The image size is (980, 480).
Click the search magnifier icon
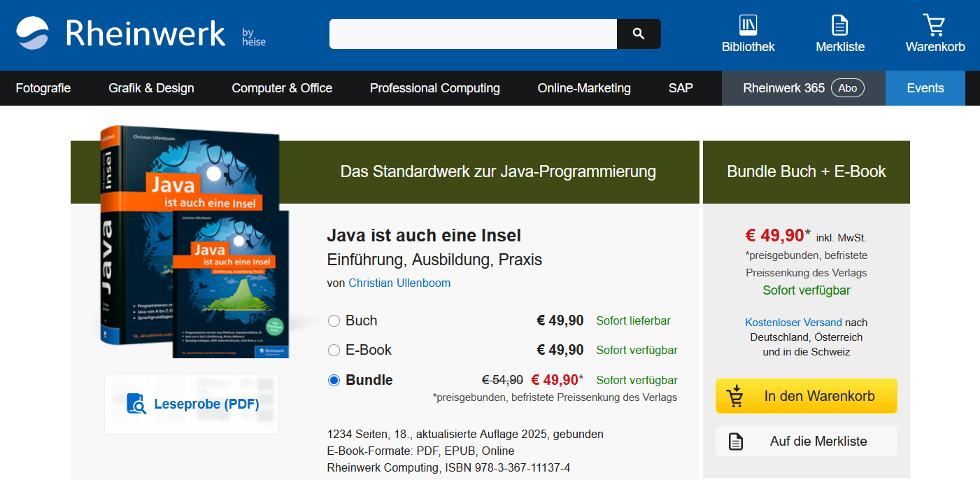[638, 34]
